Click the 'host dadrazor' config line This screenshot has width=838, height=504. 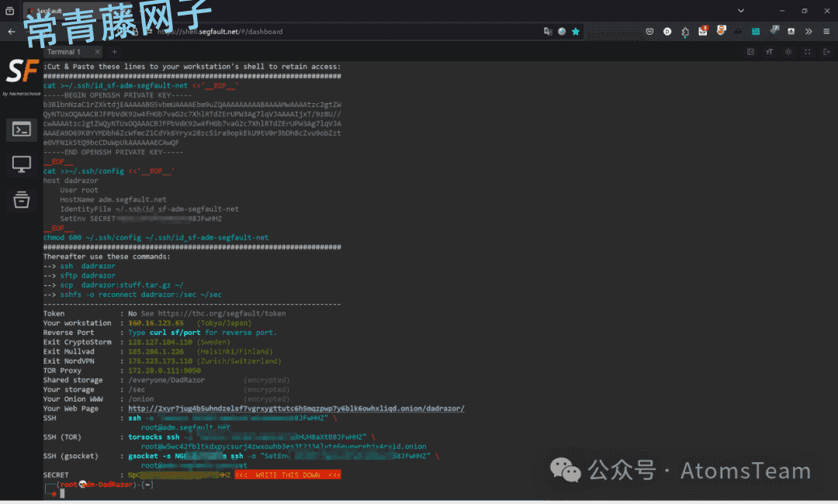point(71,181)
